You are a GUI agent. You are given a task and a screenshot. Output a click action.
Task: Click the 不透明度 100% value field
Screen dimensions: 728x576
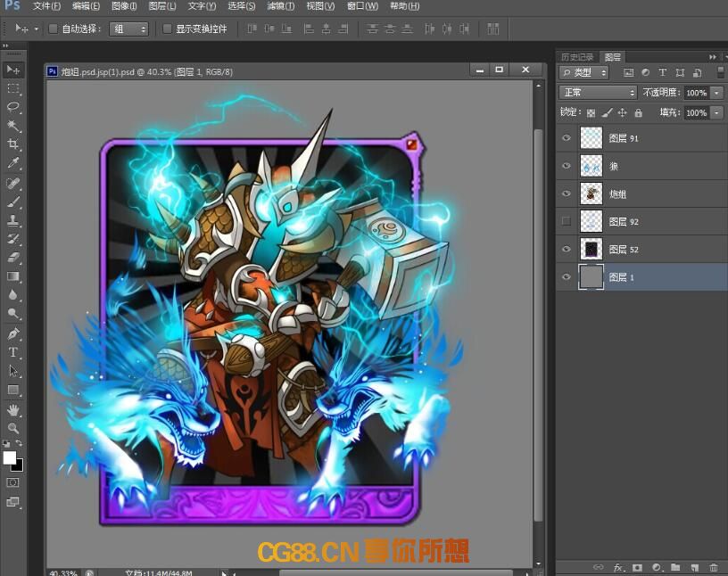pos(697,93)
